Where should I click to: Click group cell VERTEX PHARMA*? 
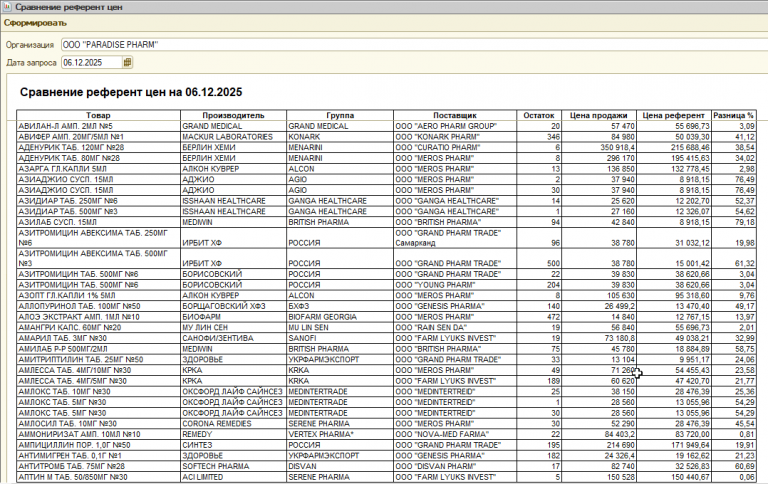tap(340, 435)
